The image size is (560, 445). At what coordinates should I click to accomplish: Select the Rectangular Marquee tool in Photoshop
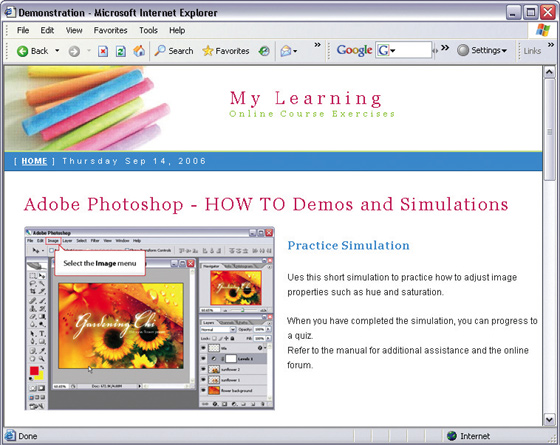[x=32, y=276]
